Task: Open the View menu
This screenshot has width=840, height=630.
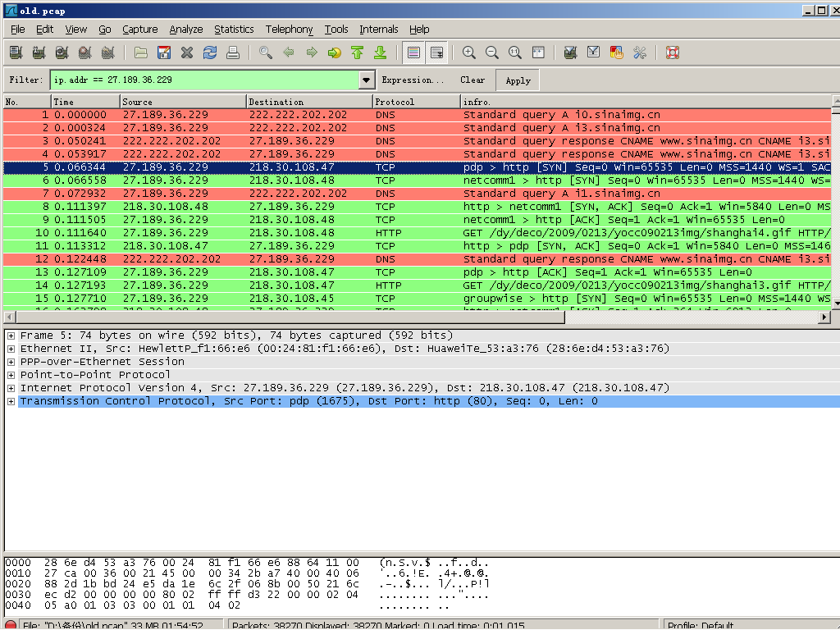Action: pos(75,30)
